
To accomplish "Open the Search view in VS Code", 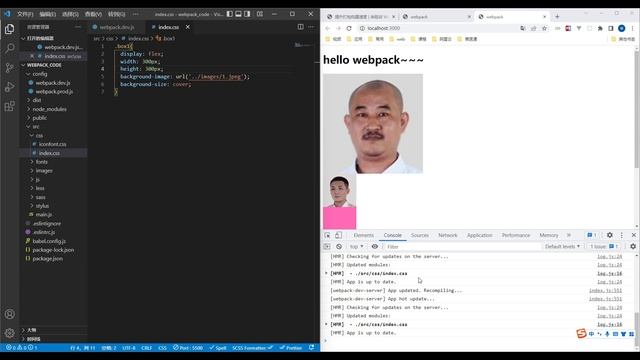I will point(9,48).
